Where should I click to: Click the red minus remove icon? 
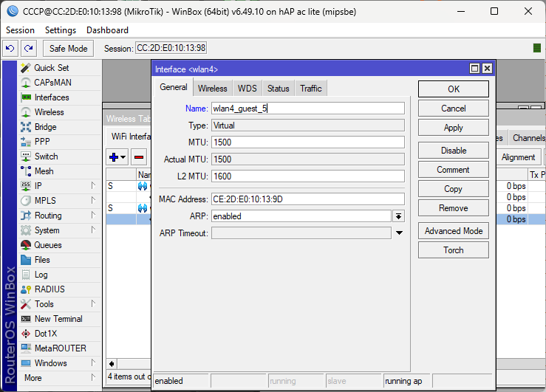click(x=139, y=157)
